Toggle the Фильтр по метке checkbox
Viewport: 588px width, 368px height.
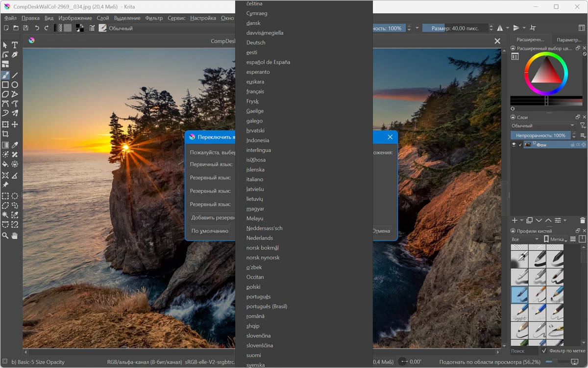point(544,351)
